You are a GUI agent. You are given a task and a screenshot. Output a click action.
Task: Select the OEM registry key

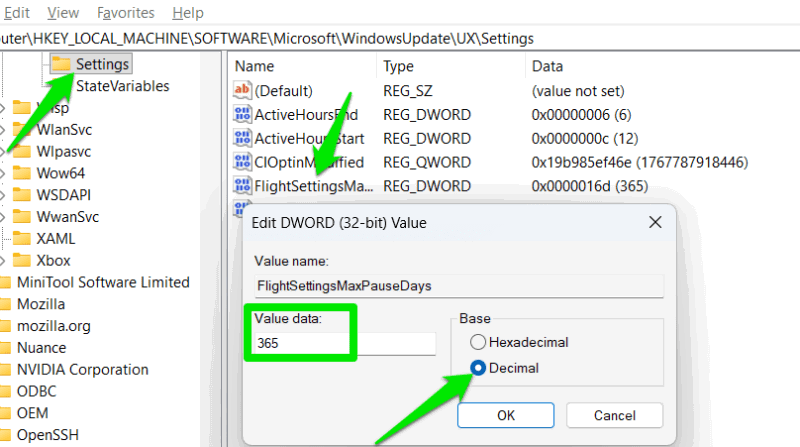coord(32,413)
